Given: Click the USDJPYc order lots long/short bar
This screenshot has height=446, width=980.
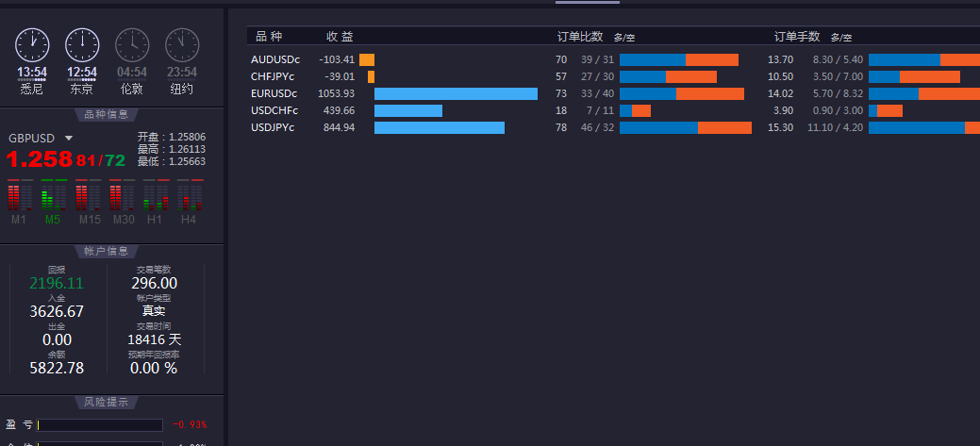Looking at the screenshot, I should click(x=924, y=127).
